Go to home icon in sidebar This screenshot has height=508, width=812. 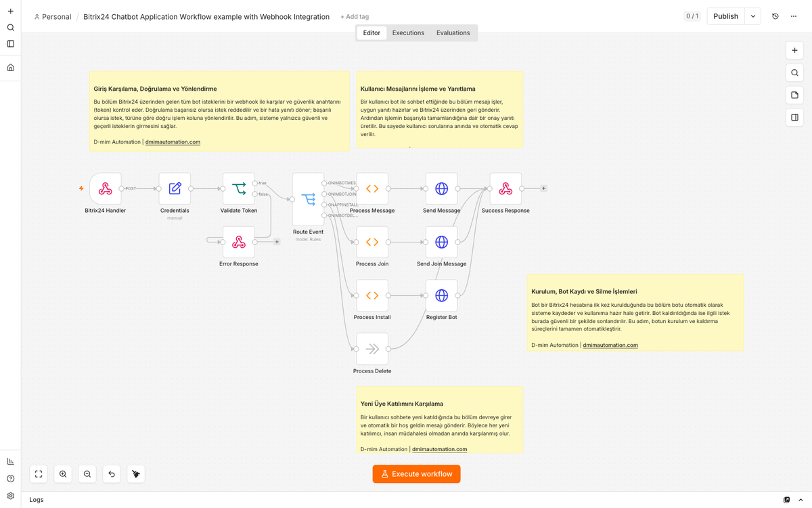point(10,68)
